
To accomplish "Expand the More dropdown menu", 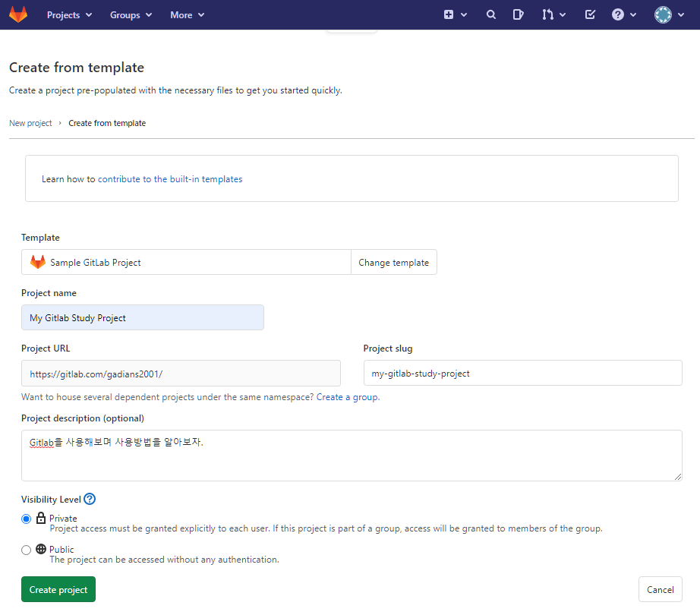I will pyautogui.click(x=187, y=14).
